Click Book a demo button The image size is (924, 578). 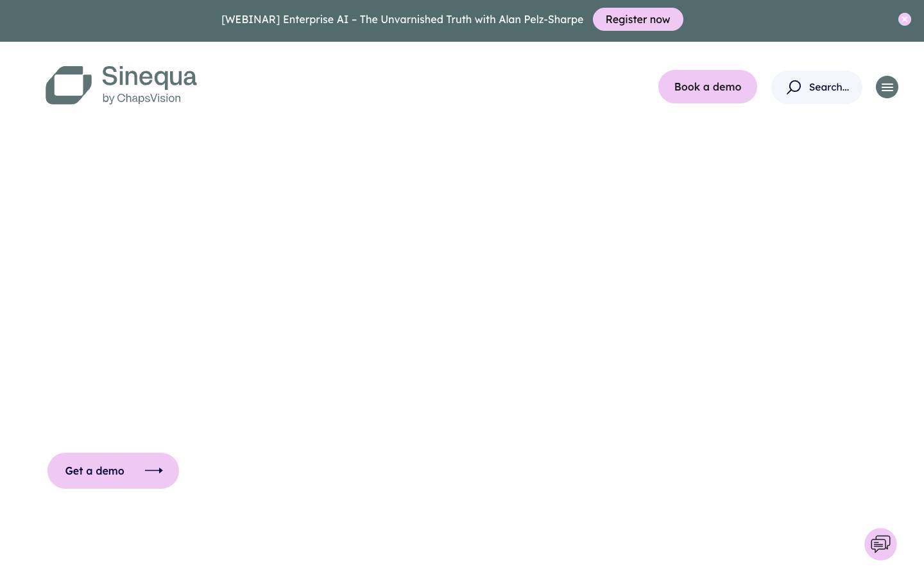click(708, 87)
